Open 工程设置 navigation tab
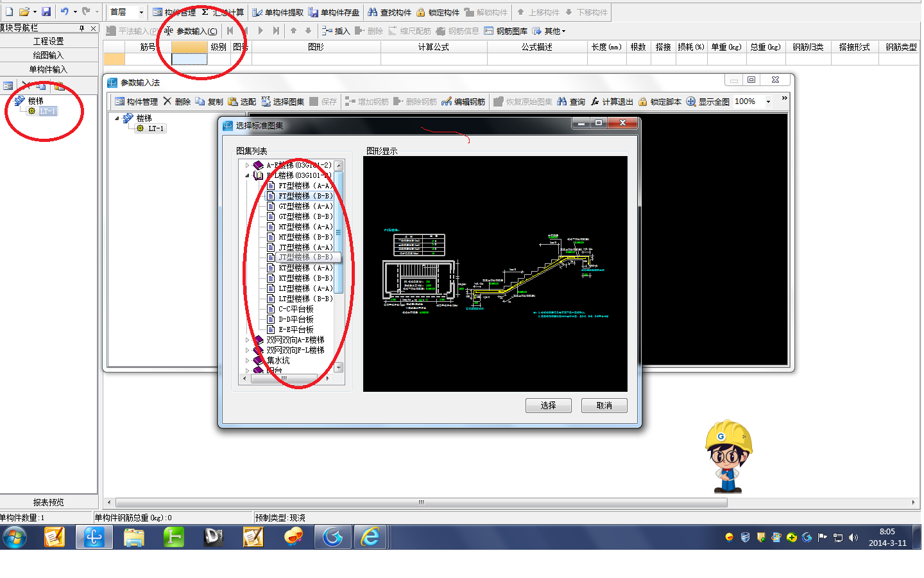The height and width of the screenshot is (578, 924). tap(49, 41)
